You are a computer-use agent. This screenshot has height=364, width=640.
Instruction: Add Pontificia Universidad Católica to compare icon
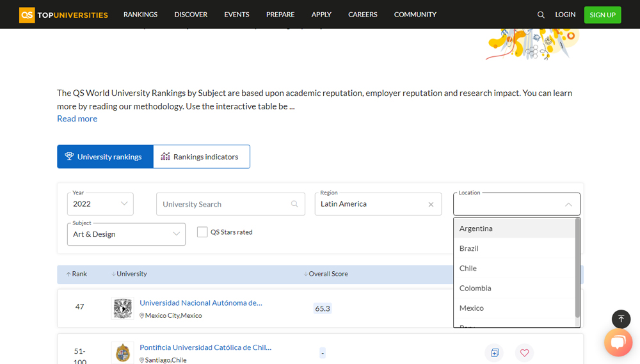point(495,352)
